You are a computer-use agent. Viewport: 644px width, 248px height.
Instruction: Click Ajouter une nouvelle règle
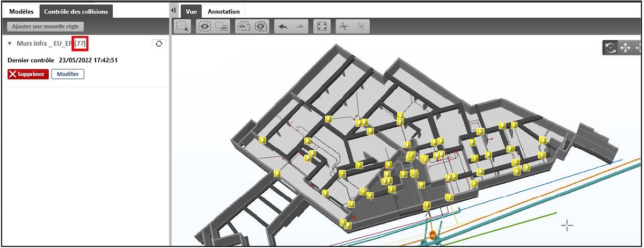click(45, 26)
